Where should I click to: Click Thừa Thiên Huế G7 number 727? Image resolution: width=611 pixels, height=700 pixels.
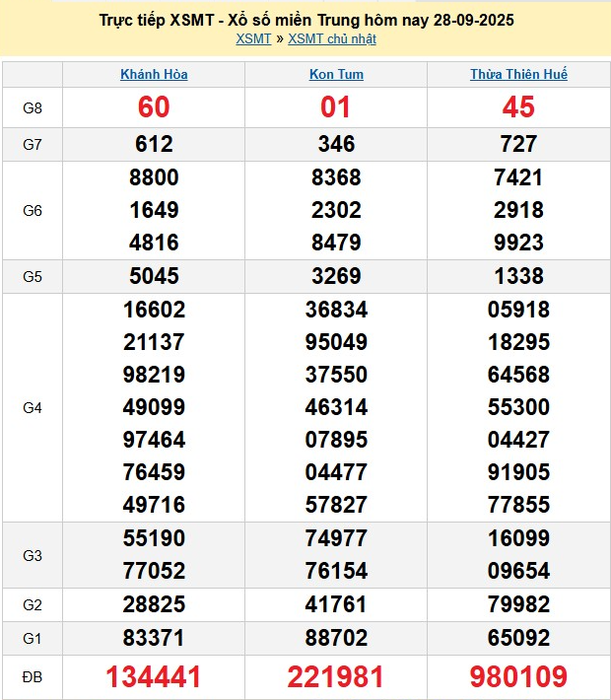pyautogui.click(x=518, y=144)
